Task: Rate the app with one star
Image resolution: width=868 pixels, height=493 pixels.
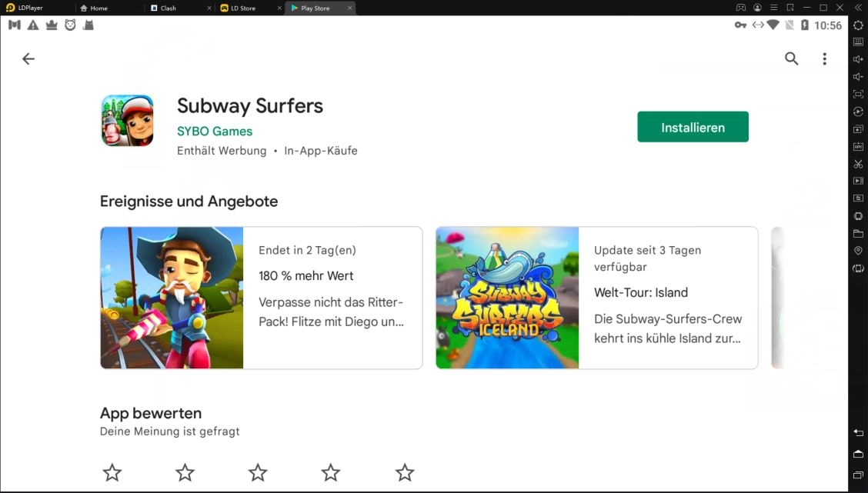Action: coord(112,472)
